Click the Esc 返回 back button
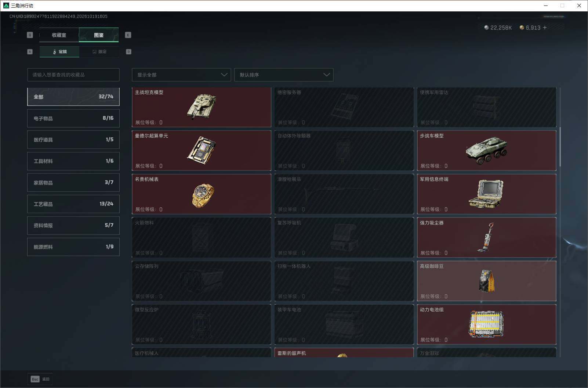This screenshot has height=388, width=588. point(40,379)
